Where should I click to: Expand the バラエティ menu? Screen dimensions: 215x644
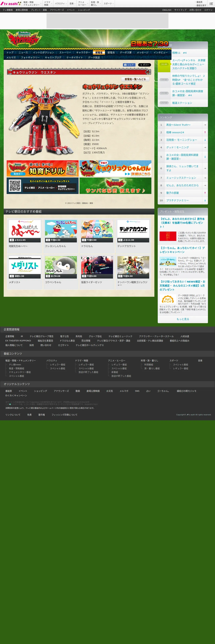click(x=61, y=4)
